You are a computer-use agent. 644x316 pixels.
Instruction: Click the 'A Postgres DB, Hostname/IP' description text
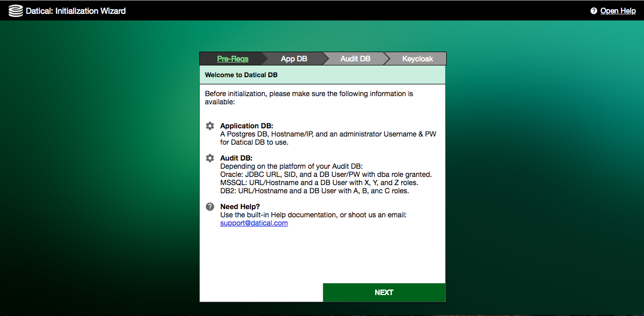tap(328, 138)
